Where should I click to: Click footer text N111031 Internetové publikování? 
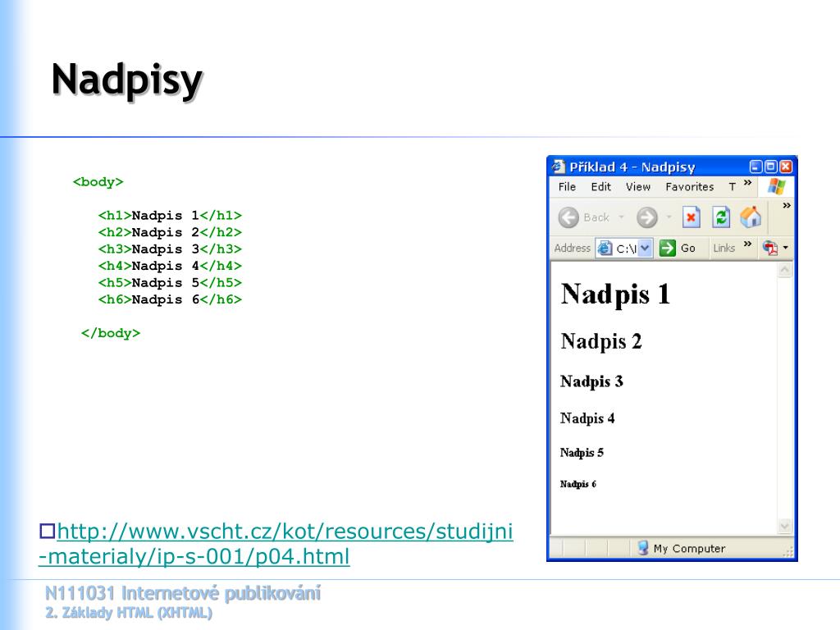coord(183,594)
